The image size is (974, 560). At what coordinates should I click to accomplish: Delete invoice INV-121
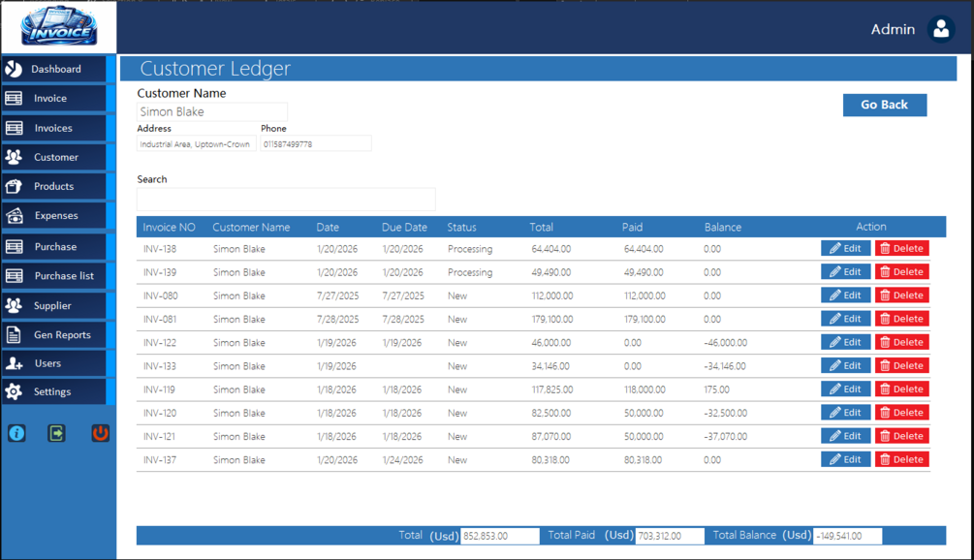(902, 436)
